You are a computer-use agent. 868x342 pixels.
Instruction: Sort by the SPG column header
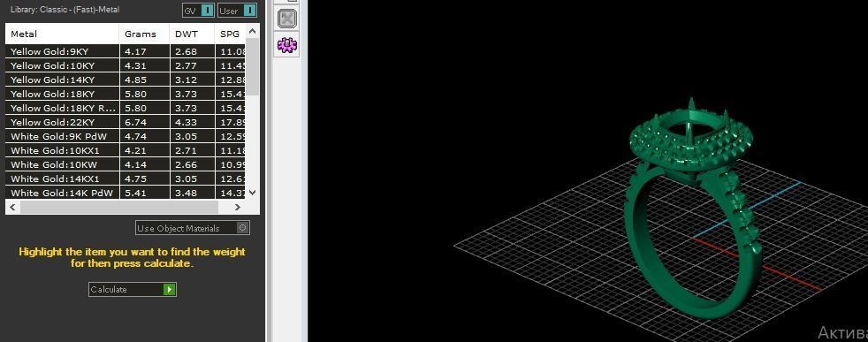(x=230, y=34)
